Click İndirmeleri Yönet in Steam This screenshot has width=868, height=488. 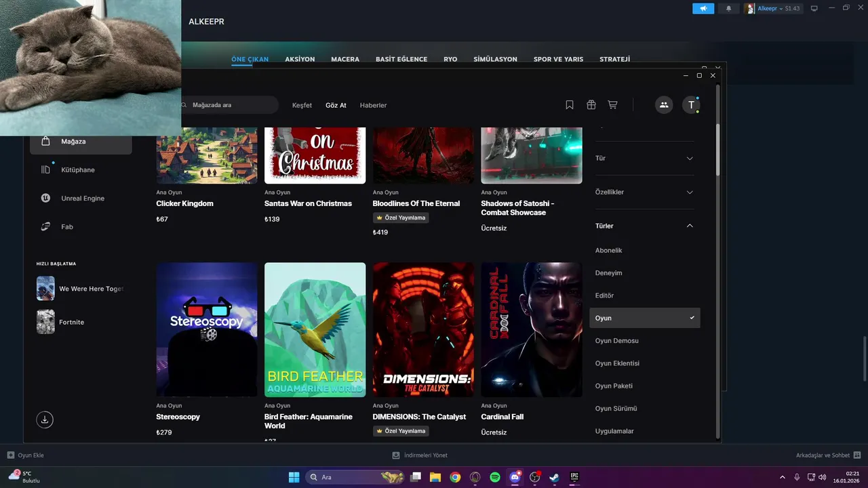420,455
